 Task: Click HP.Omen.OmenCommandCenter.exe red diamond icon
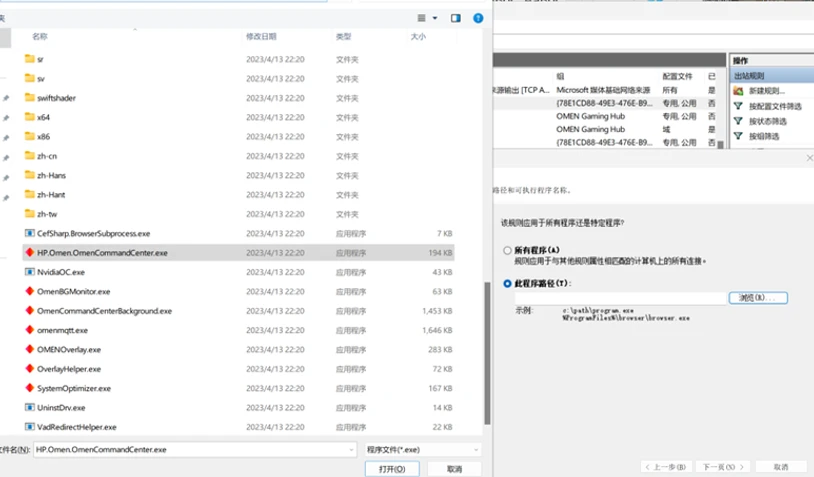(x=30, y=252)
